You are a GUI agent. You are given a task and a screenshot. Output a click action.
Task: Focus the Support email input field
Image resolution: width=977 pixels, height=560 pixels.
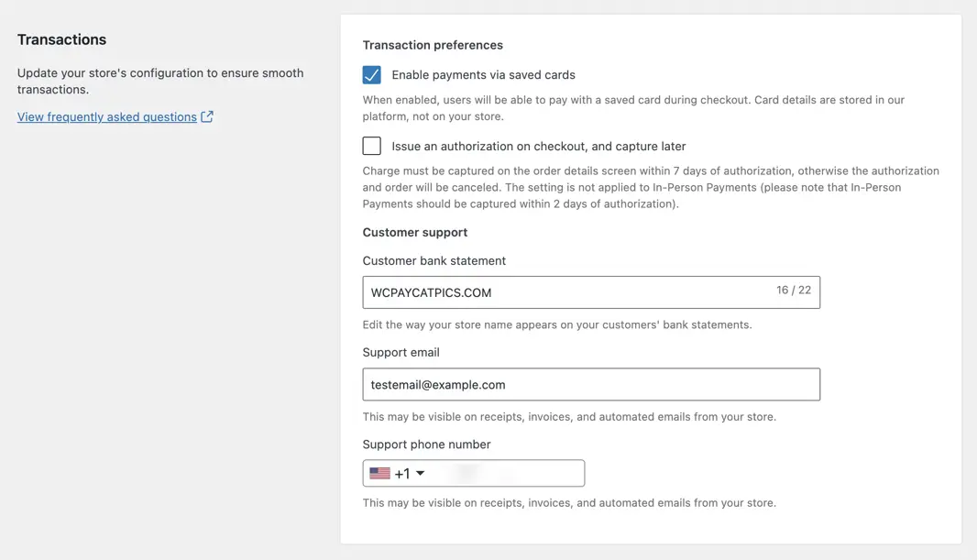591,385
